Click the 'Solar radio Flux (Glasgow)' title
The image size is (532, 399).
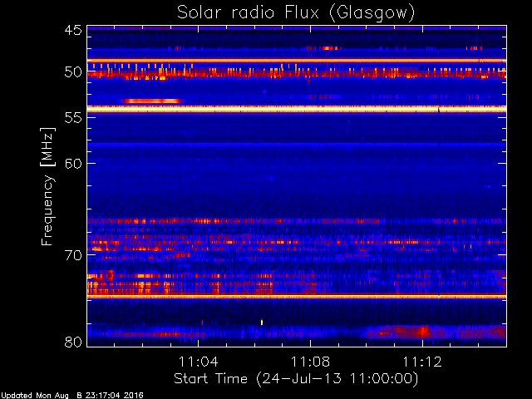(x=296, y=13)
